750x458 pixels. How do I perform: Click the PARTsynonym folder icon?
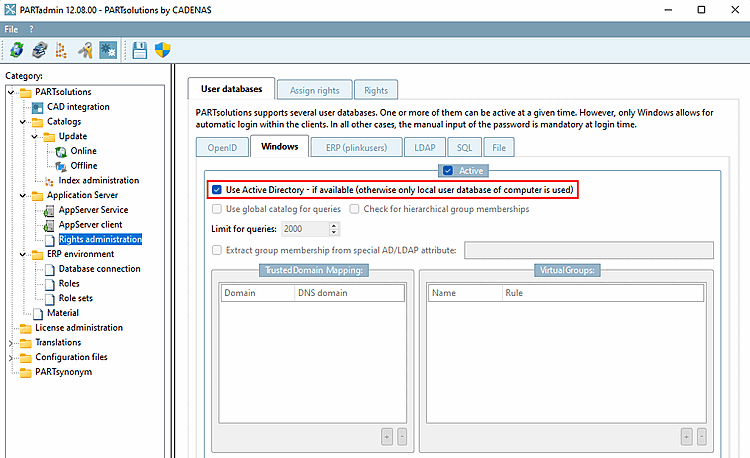click(26, 372)
